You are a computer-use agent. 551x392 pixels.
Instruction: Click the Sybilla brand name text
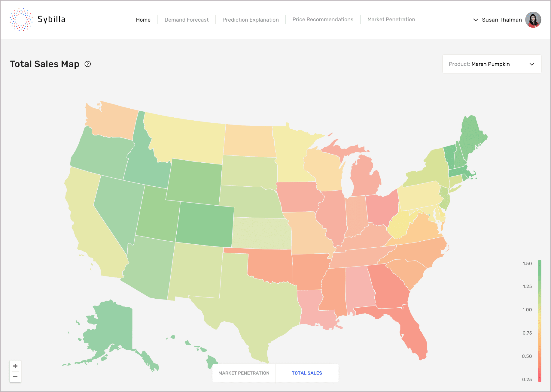(51, 20)
